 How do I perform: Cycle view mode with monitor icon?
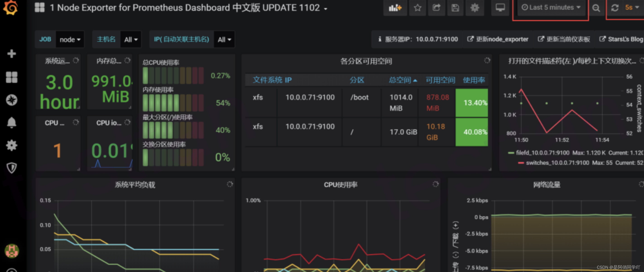[x=500, y=8]
